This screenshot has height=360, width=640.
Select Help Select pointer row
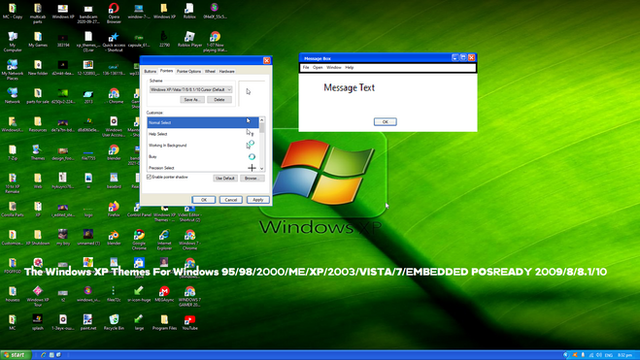(x=203, y=134)
